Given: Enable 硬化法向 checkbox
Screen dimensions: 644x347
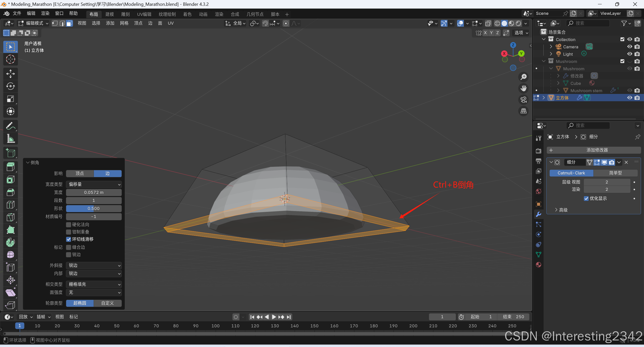Looking at the screenshot, I should click(x=68, y=225).
